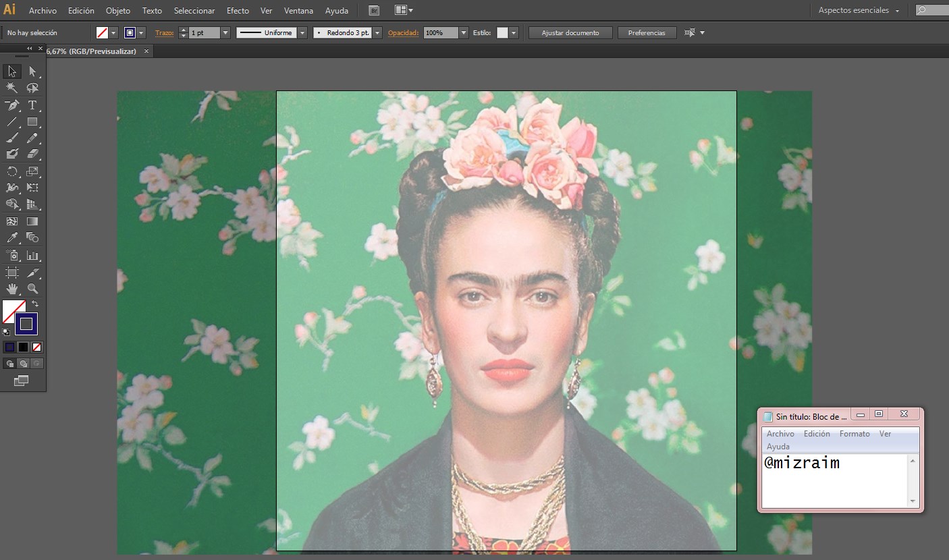Select the Eyedropper tool
Image resolution: width=949 pixels, height=560 pixels.
11,237
